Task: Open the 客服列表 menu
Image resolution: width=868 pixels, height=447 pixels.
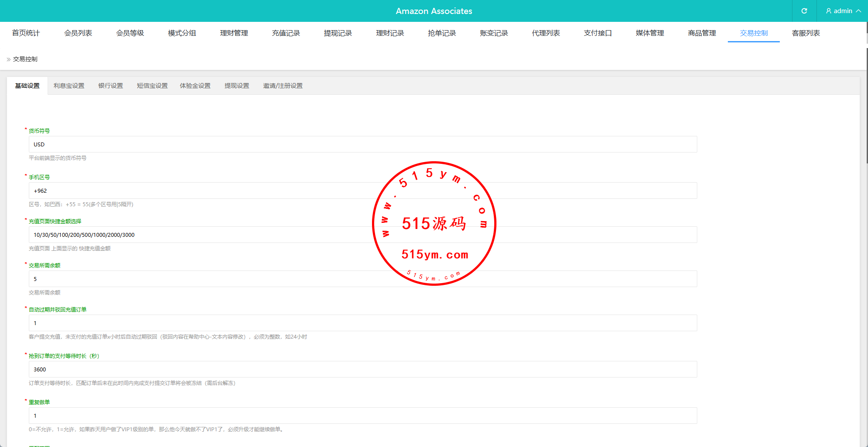Action: (806, 33)
